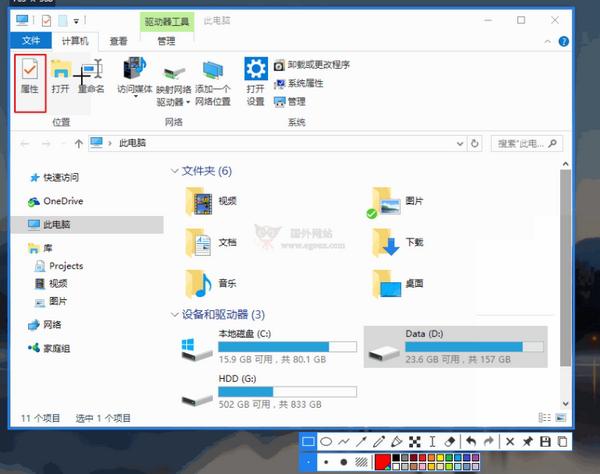Image resolution: width=600 pixels, height=474 pixels.
Task: Switch to the 计算机 ribbon tab
Action: 75,41
